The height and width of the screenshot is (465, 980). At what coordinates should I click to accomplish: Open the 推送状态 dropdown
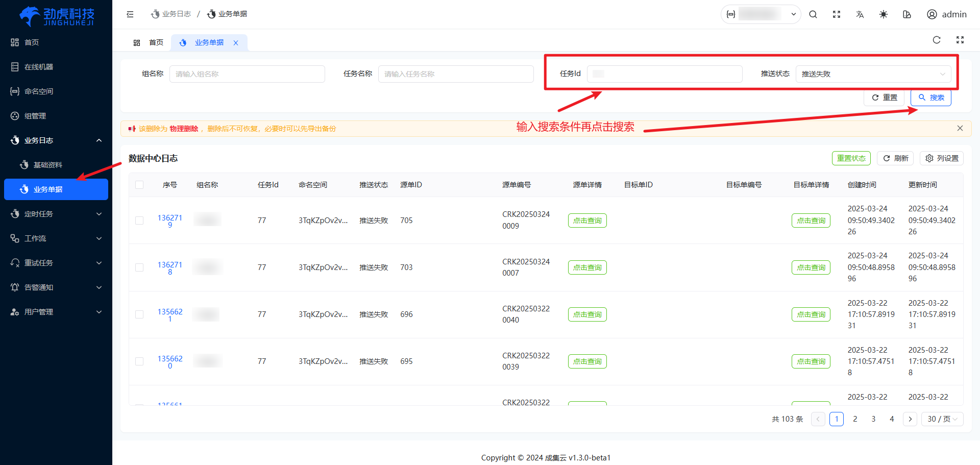click(x=873, y=74)
